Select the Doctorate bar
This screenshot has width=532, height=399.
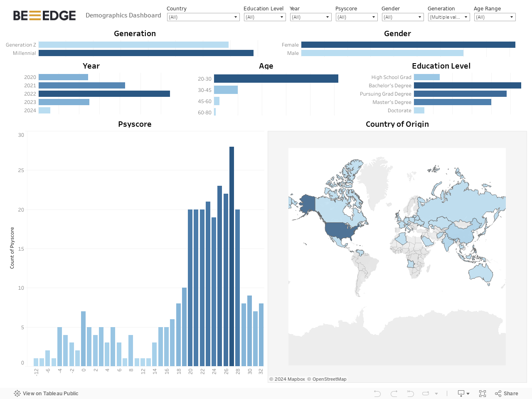point(419,110)
